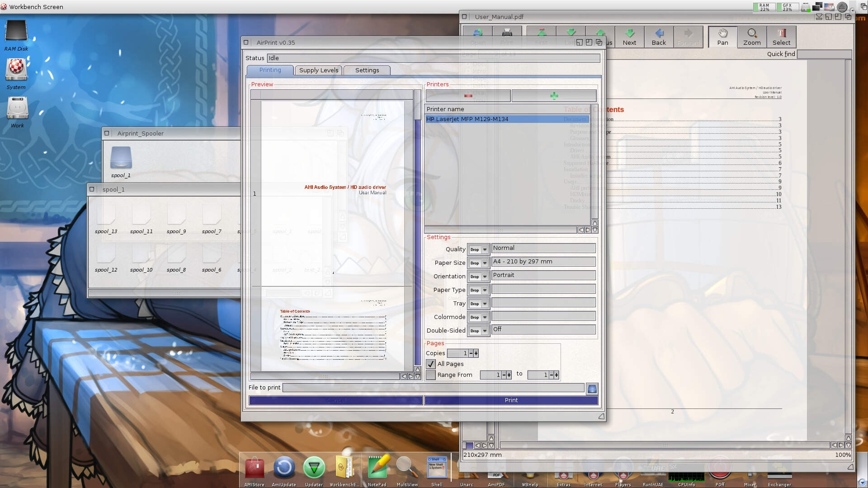Toggle the All Pages checkbox
The image size is (868, 488).
tap(431, 364)
